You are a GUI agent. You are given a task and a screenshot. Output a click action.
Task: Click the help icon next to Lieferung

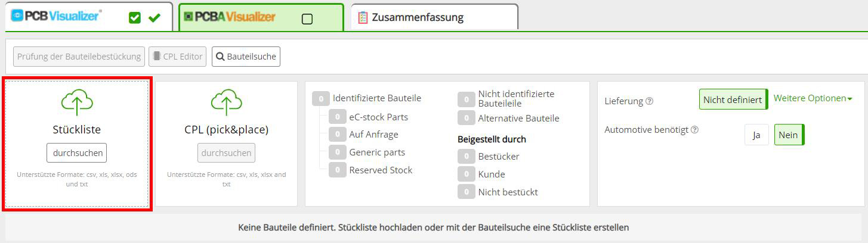[650, 101]
